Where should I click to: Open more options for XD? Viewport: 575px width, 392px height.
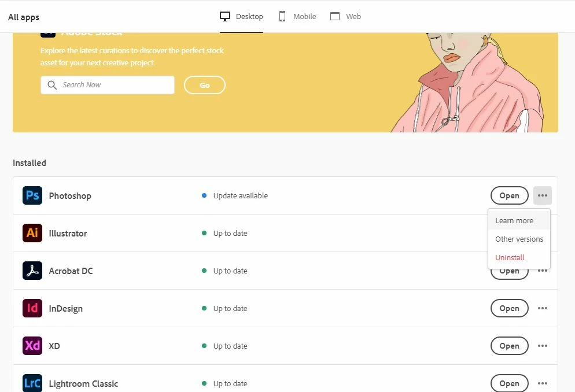543,346
